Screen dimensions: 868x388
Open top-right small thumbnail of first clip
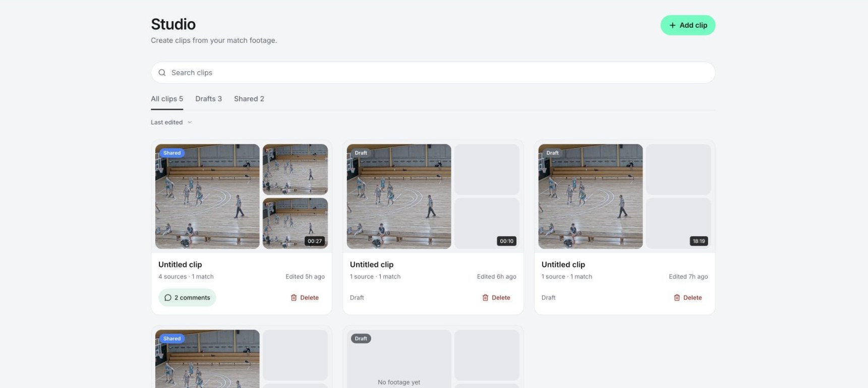(x=295, y=170)
